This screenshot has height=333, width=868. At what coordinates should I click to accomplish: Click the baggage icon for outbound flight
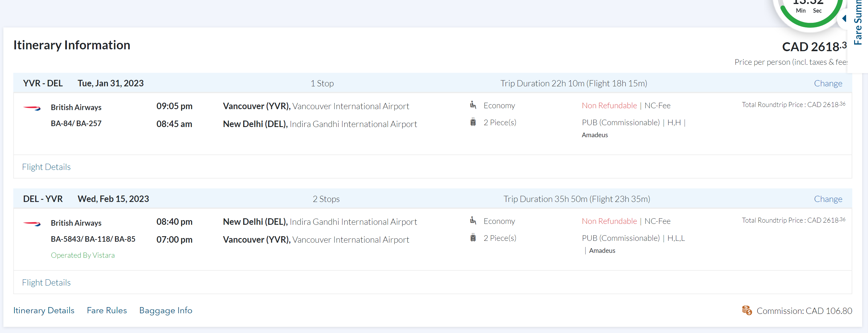[x=473, y=122]
